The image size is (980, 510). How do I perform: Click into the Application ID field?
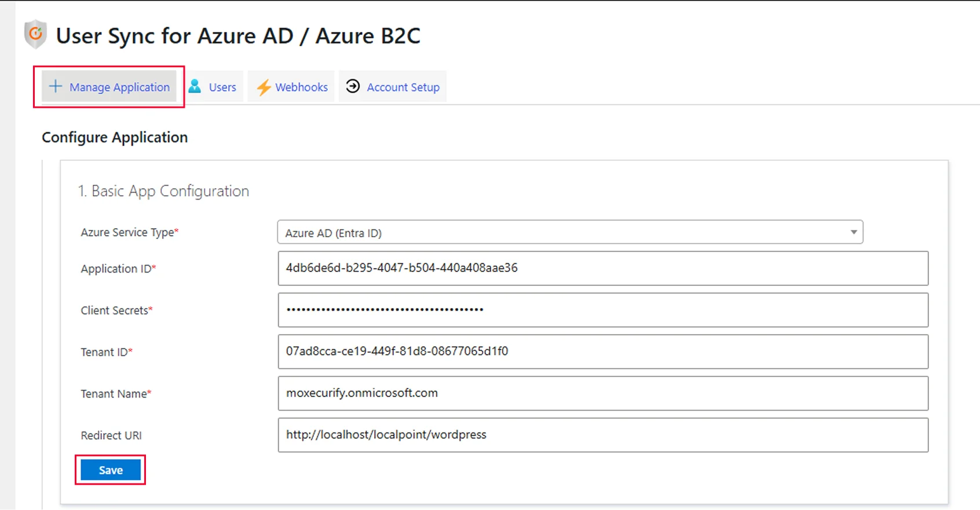pyautogui.click(x=603, y=268)
